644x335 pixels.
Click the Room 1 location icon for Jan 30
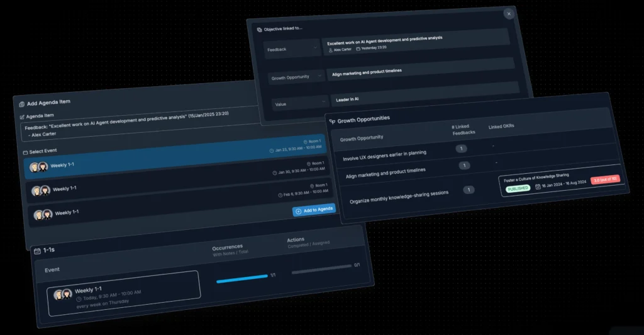click(x=308, y=164)
